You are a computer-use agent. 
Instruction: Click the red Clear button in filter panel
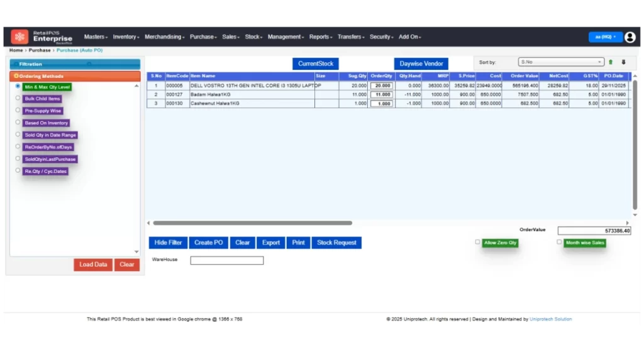pyautogui.click(x=126, y=265)
